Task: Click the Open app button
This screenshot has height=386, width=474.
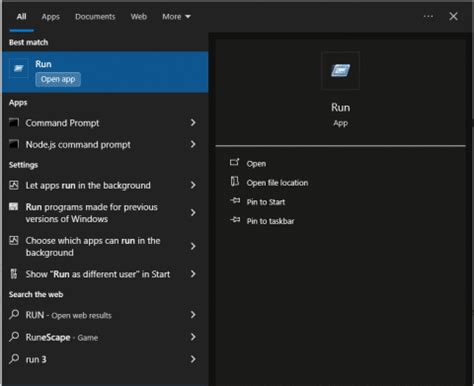Action: [58, 79]
